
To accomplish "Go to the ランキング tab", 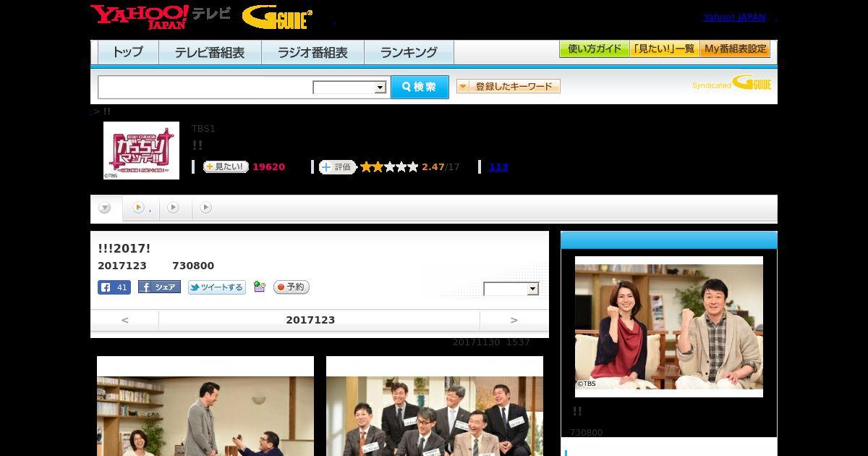I will pyautogui.click(x=409, y=53).
